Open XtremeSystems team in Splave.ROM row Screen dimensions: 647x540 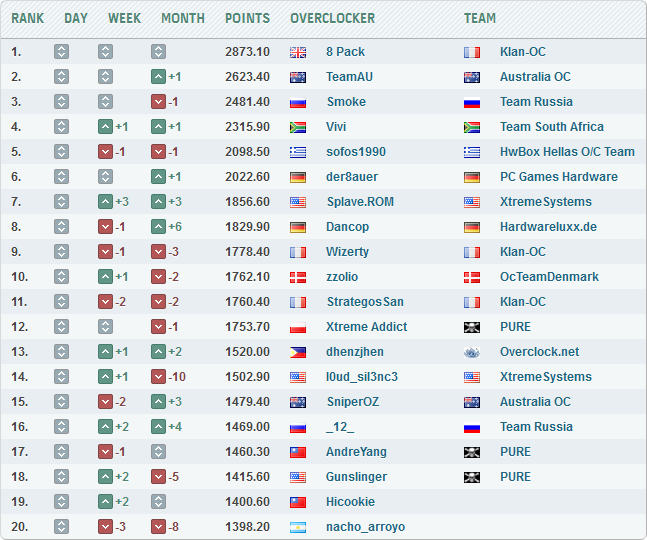pyautogui.click(x=546, y=202)
